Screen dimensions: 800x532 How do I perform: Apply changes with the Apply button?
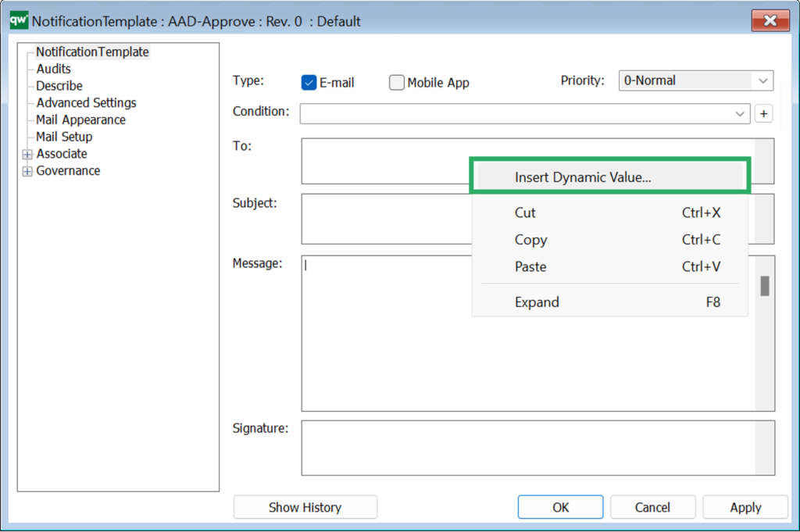pyautogui.click(x=745, y=507)
